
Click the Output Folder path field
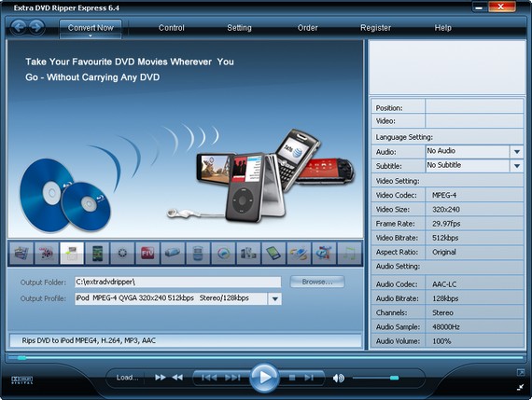[x=177, y=282]
